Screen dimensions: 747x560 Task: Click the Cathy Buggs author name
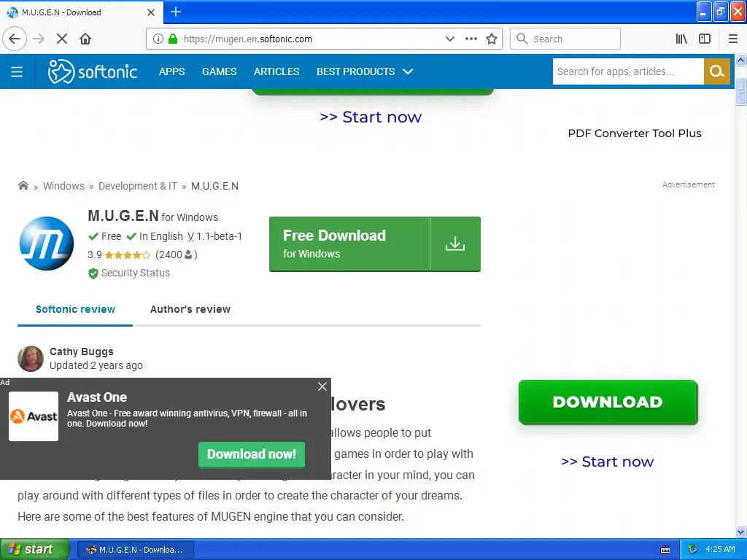(x=82, y=351)
